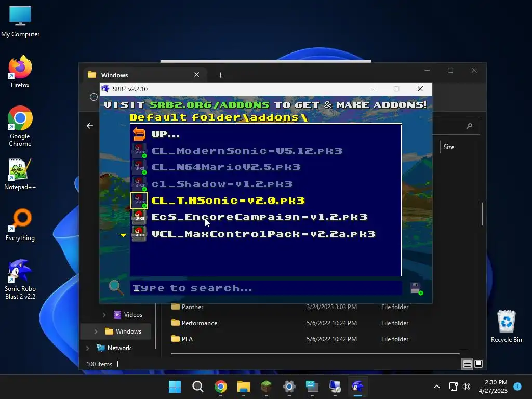Click the network icon in system tray
Screen dimensions: 532x399
point(453,387)
